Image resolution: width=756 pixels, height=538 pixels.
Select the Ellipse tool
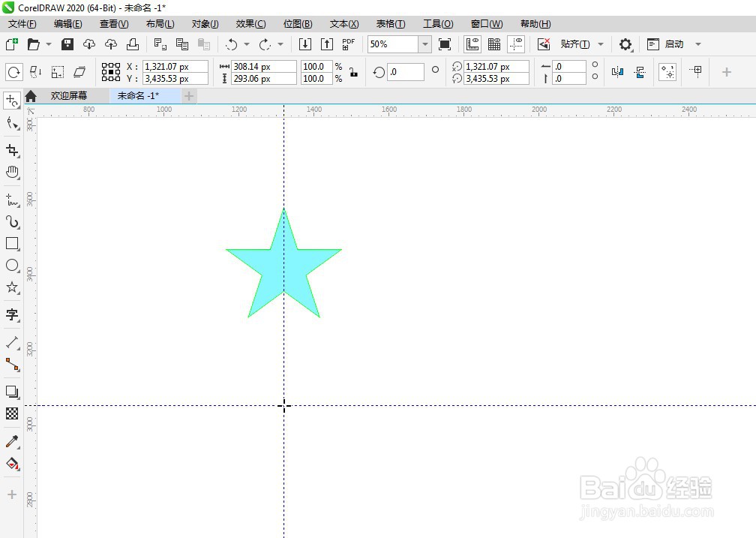(13, 266)
